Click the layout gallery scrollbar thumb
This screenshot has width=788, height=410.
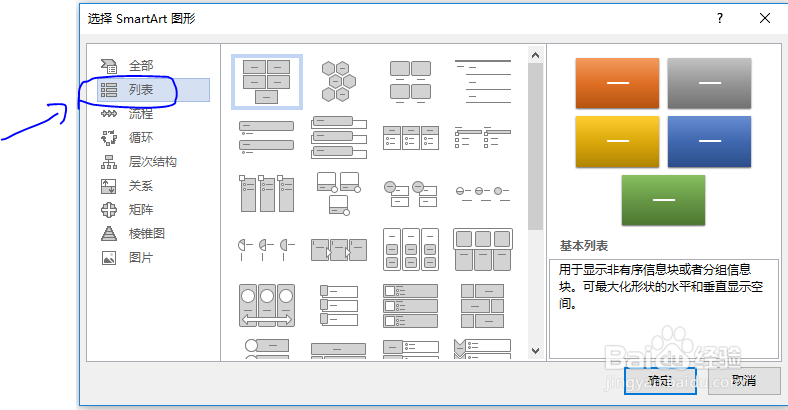(535, 147)
